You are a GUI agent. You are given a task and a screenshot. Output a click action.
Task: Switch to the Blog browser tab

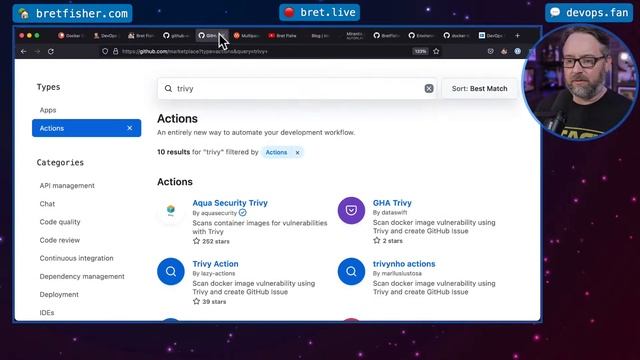pos(320,36)
